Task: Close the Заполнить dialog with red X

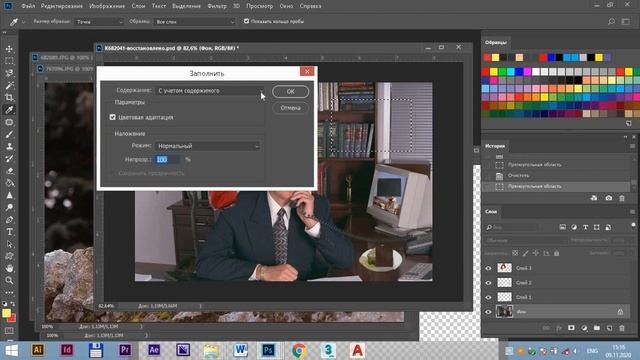Action: [x=307, y=71]
